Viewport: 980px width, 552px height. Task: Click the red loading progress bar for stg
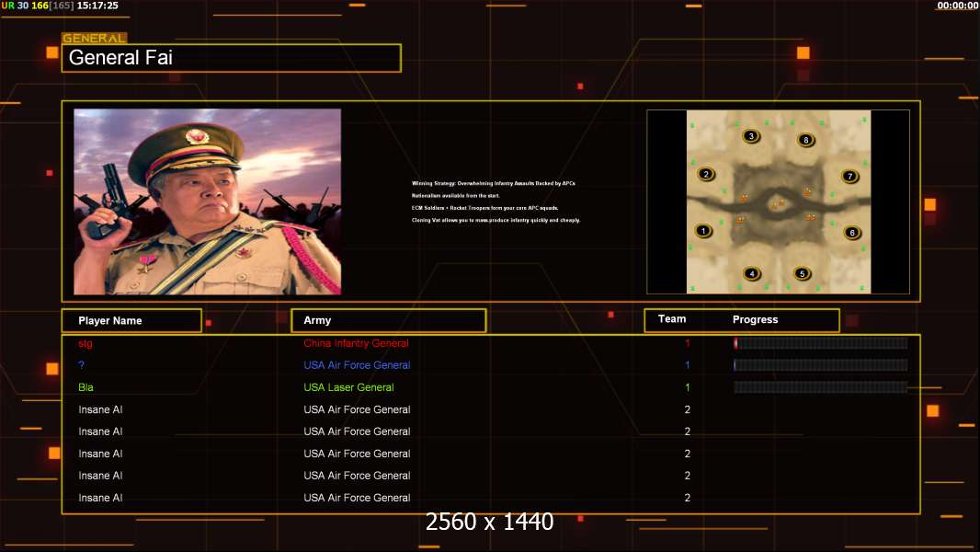[x=820, y=343]
